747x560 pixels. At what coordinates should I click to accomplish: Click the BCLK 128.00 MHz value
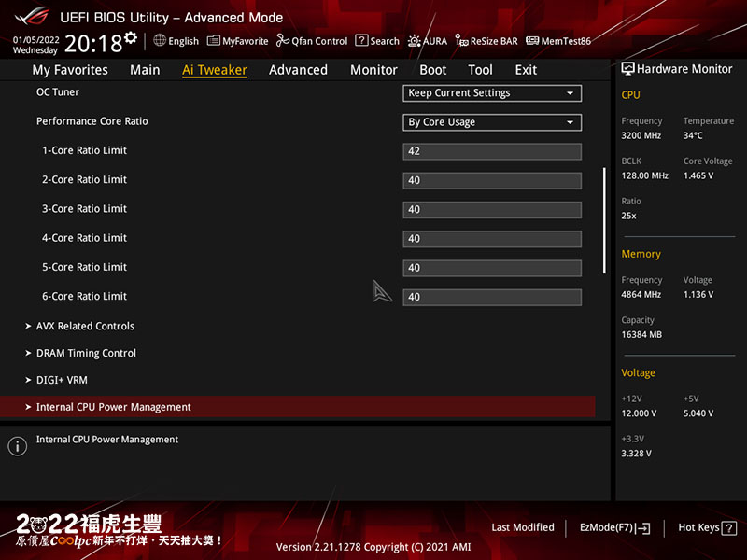pyautogui.click(x=644, y=175)
